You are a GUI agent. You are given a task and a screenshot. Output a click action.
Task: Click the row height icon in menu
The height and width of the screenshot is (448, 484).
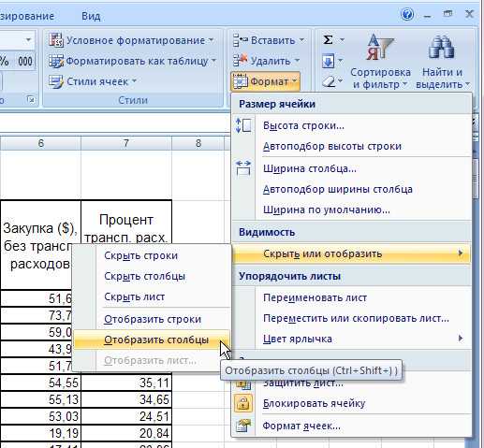click(x=243, y=125)
